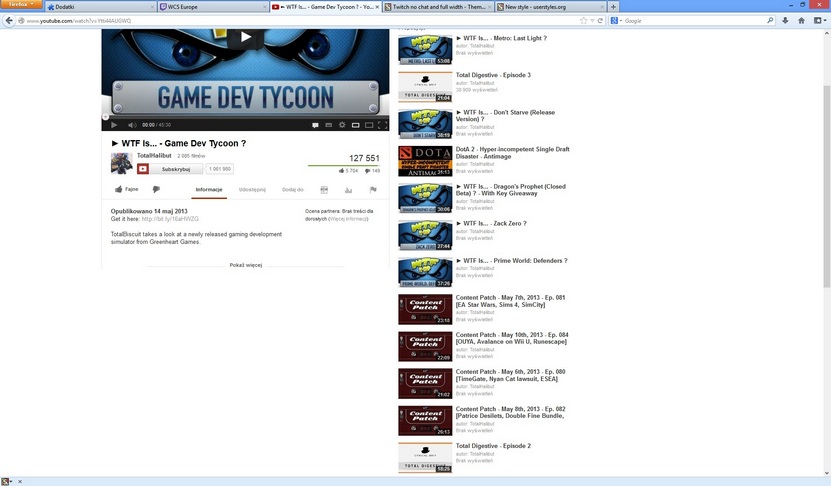The height and width of the screenshot is (486, 831).
Task: Reload the page
Action: (600, 21)
